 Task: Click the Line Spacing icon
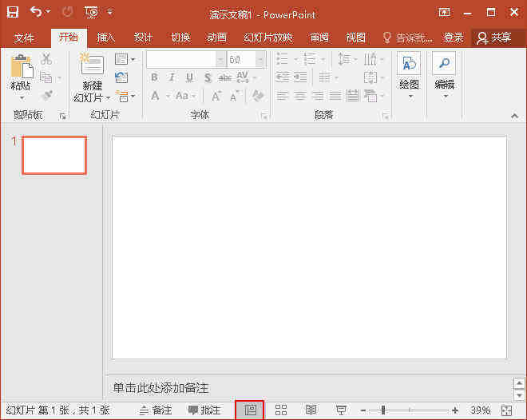click(x=344, y=59)
